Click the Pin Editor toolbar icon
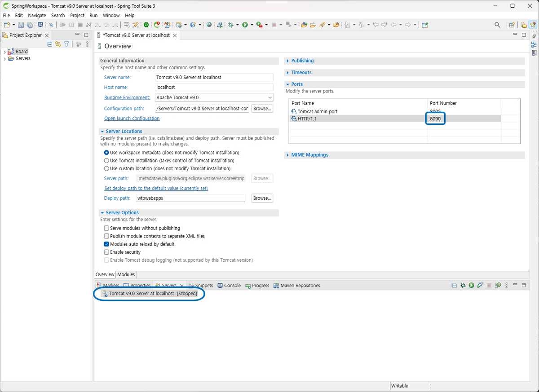 pos(425,25)
